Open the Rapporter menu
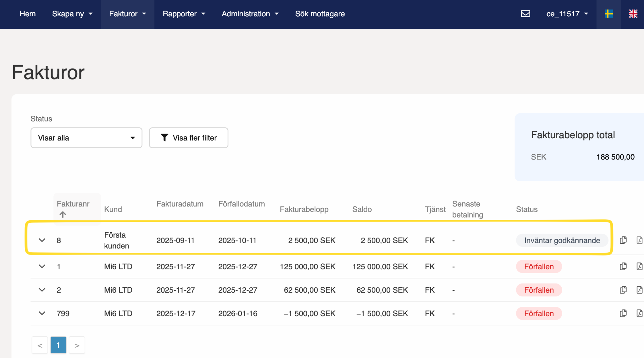644x358 pixels. coord(184,14)
